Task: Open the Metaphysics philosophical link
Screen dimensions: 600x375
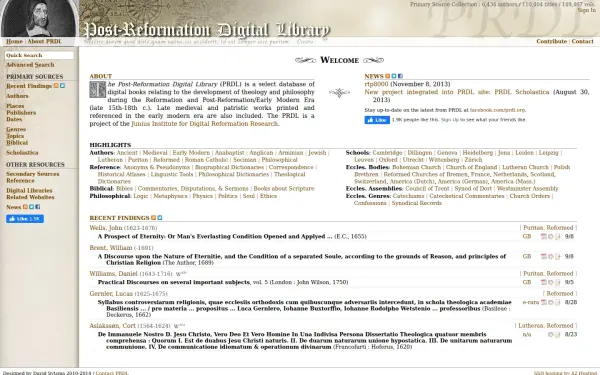Action: coord(170,196)
